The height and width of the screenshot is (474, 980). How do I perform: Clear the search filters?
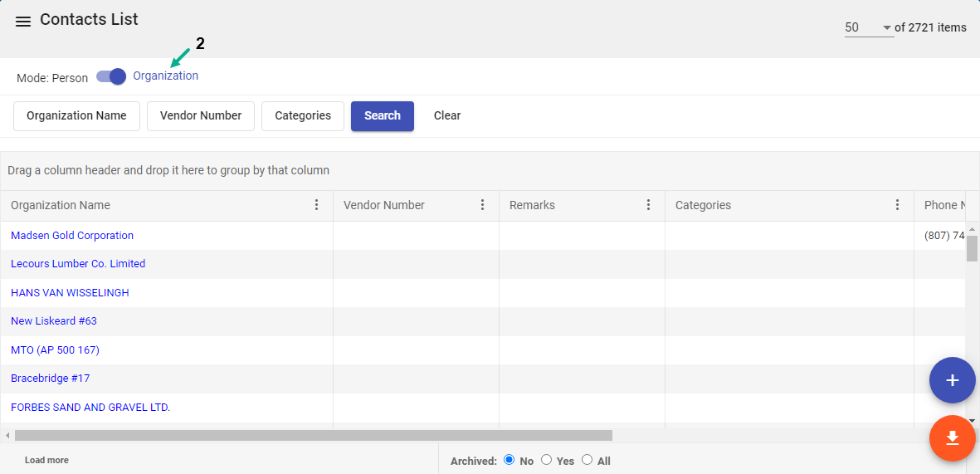tap(446, 116)
